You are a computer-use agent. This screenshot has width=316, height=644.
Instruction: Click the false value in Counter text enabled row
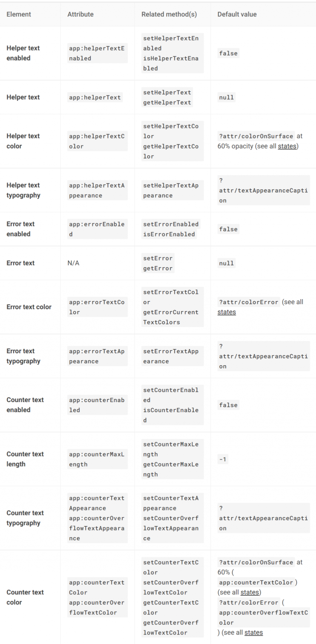click(x=228, y=405)
